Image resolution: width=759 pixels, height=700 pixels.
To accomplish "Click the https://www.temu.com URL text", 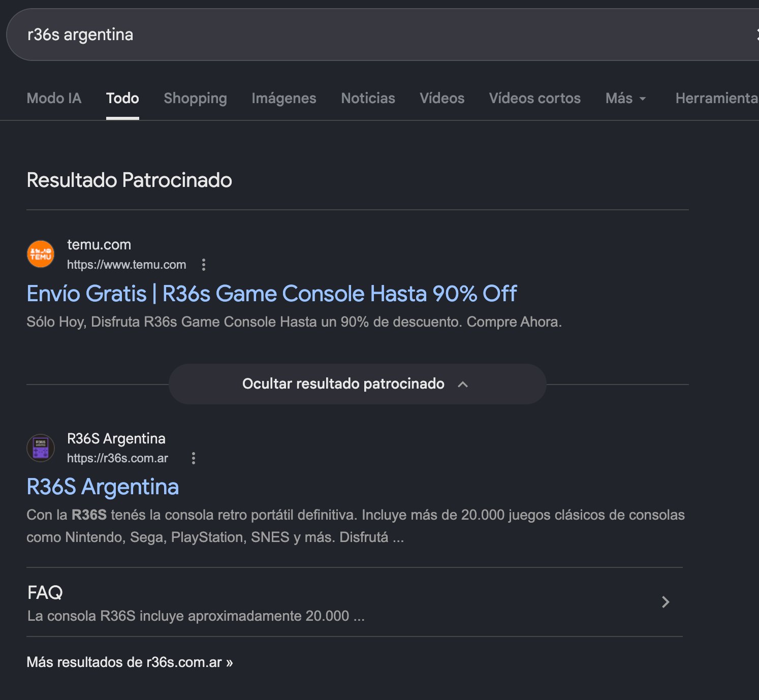I will click(x=126, y=265).
